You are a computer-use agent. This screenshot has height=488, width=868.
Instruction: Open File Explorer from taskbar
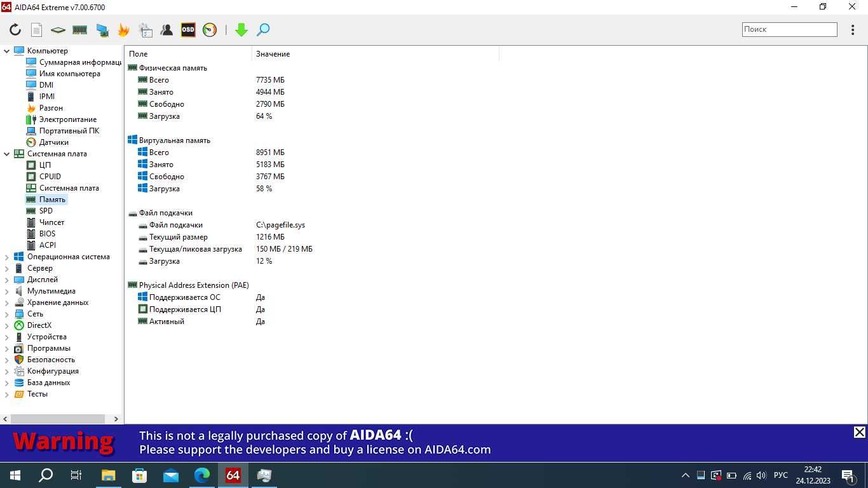(109, 475)
